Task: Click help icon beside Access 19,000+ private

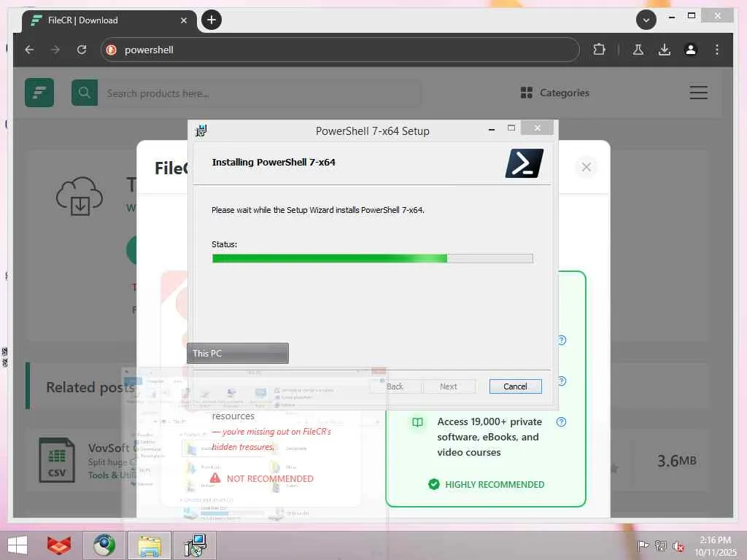Action: (x=561, y=422)
